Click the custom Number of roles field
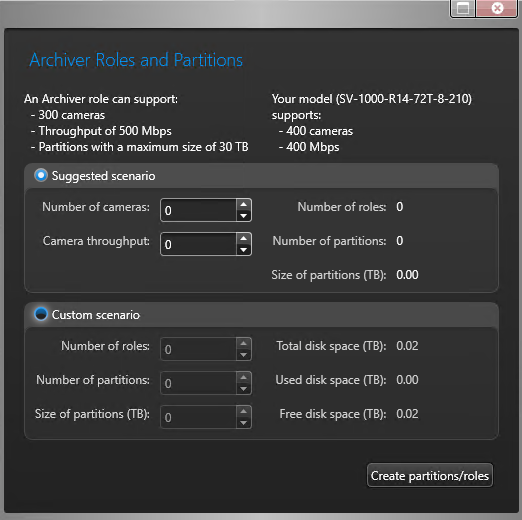Viewport: 522px width, 520px height. [199, 349]
